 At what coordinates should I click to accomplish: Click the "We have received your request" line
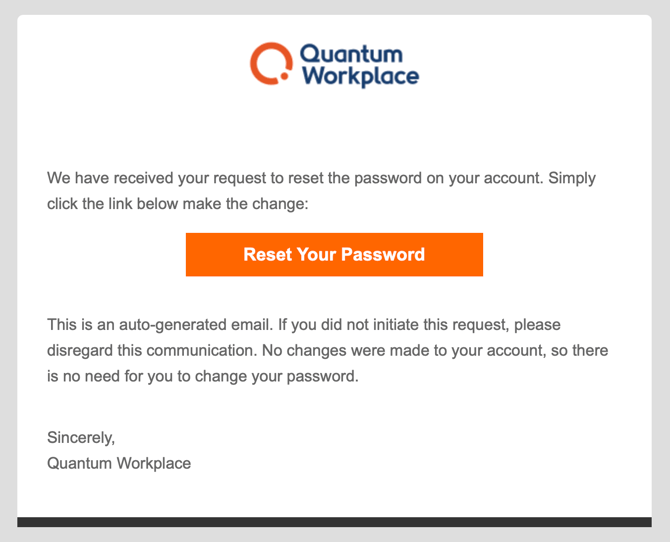tap(320, 178)
